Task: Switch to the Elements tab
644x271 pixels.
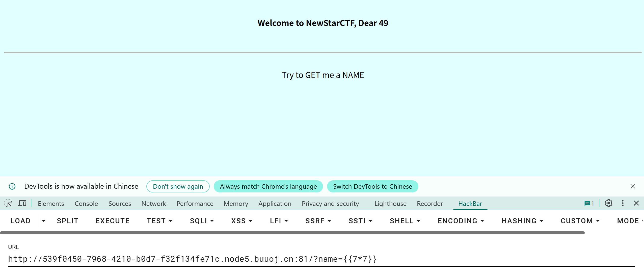Action: [x=51, y=203]
